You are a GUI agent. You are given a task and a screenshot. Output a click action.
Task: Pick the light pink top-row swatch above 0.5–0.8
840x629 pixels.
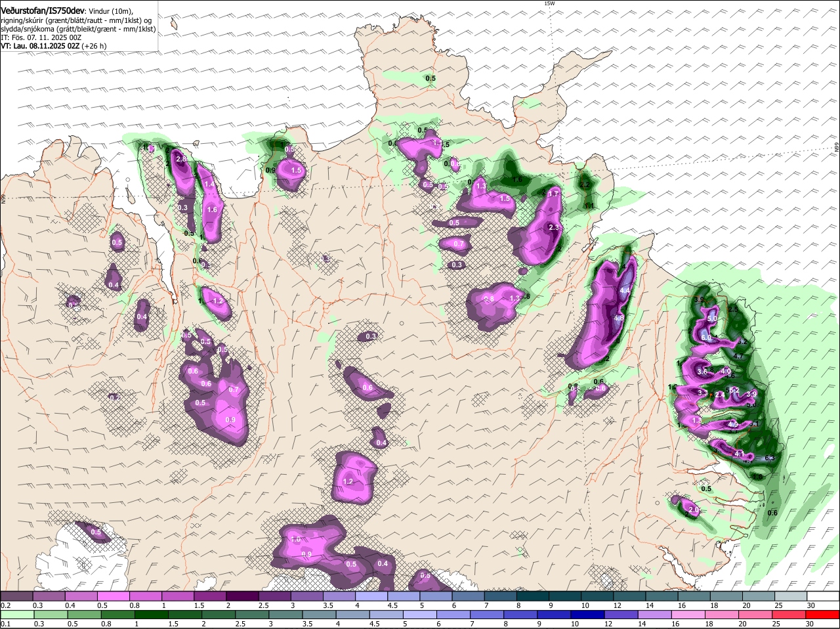click(113, 596)
